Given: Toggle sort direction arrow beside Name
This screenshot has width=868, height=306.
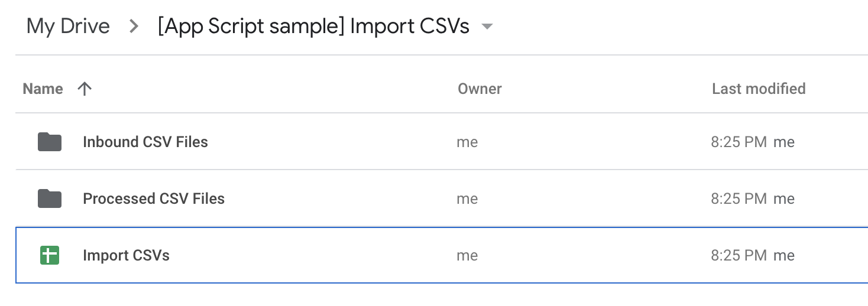Looking at the screenshot, I should coord(85,89).
